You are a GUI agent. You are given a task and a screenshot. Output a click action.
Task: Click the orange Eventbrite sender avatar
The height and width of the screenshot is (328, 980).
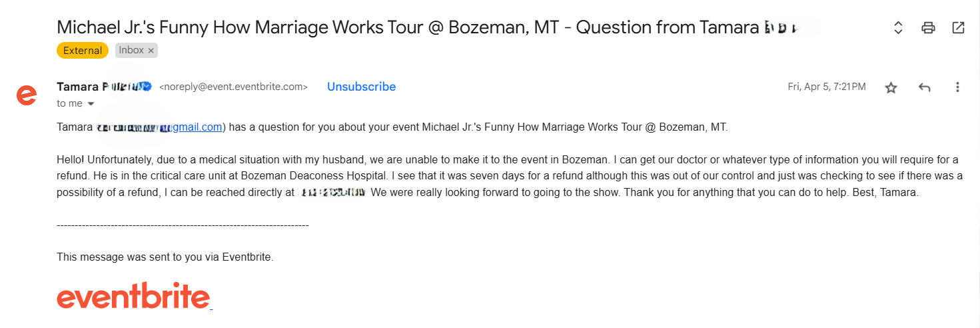(27, 95)
